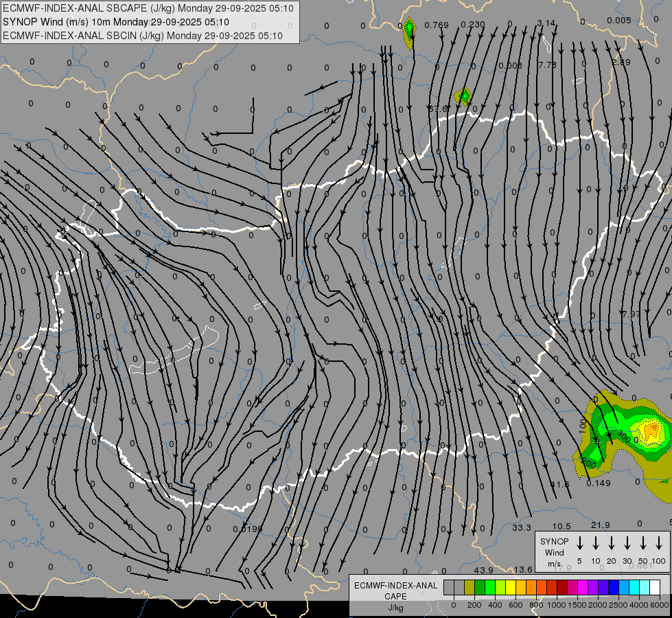Click the 0.230 value near the top

pyautogui.click(x=473, y=25)
